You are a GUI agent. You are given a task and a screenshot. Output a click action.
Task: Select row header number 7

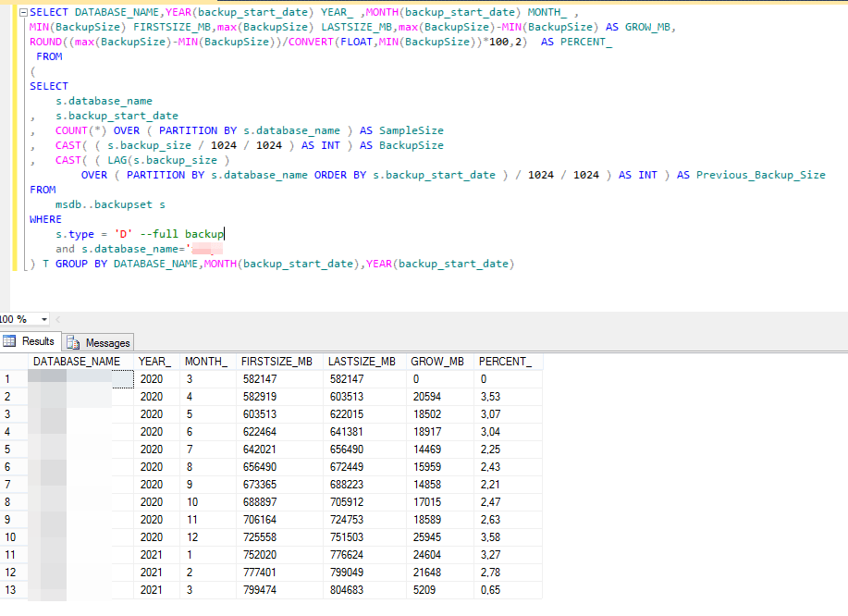point(14,485)
